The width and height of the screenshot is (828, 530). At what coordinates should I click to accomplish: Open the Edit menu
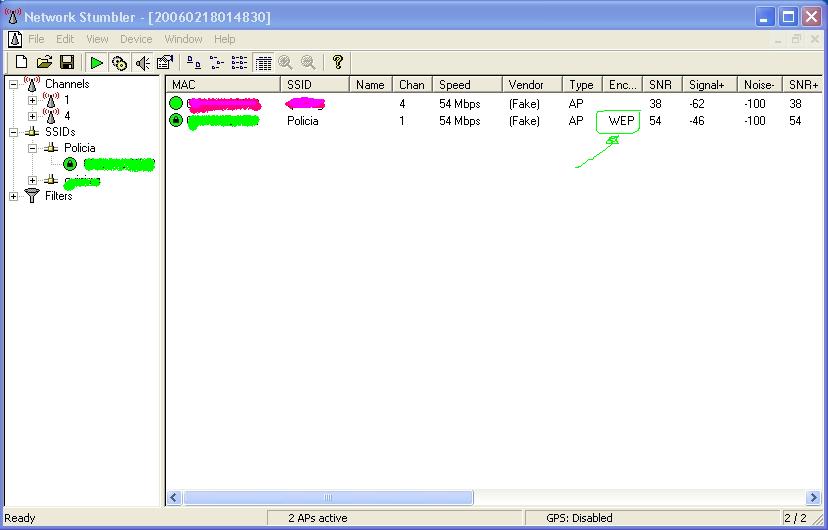click(65, 39)
